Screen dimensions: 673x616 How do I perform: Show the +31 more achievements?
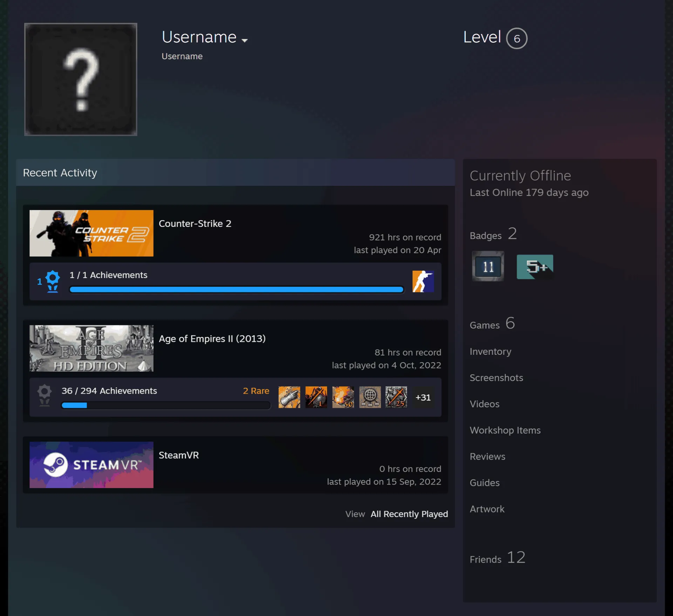point(423,397)
